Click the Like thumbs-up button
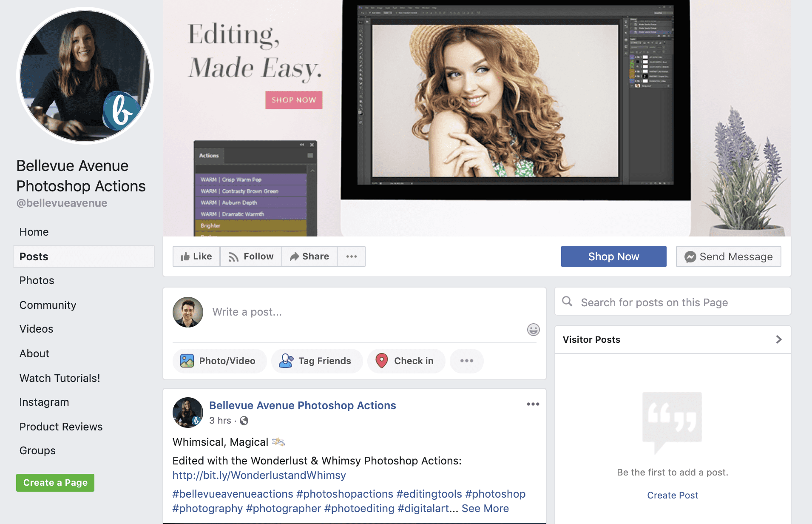 (x=196, y=256)
